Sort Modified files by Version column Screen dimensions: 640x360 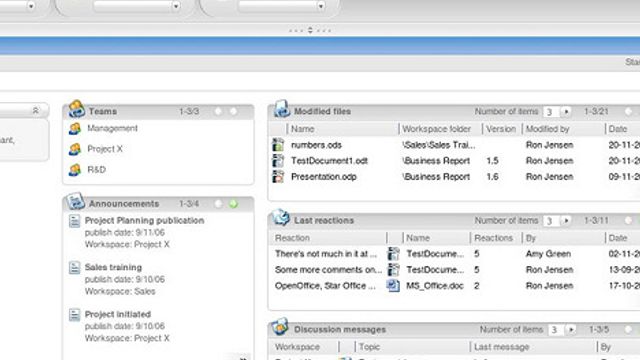tap(501, 129)
